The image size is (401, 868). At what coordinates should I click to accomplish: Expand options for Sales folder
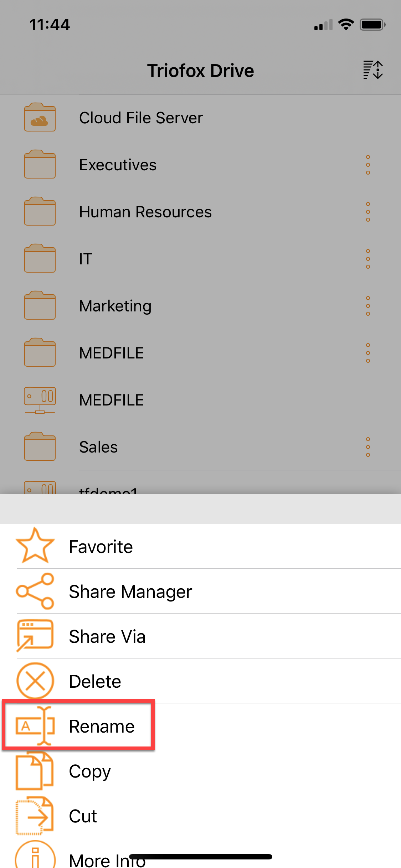point(368,447)
